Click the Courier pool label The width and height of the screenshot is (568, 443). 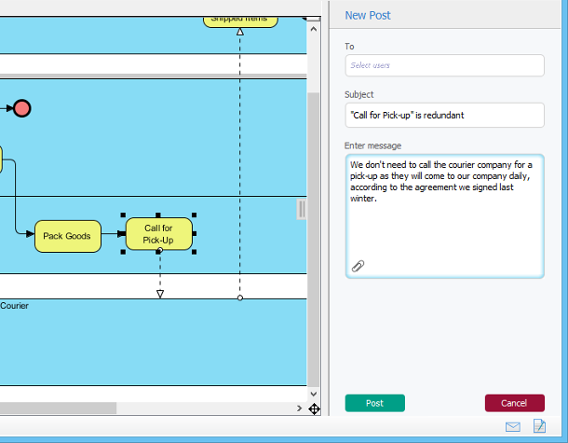pos(14,306)
